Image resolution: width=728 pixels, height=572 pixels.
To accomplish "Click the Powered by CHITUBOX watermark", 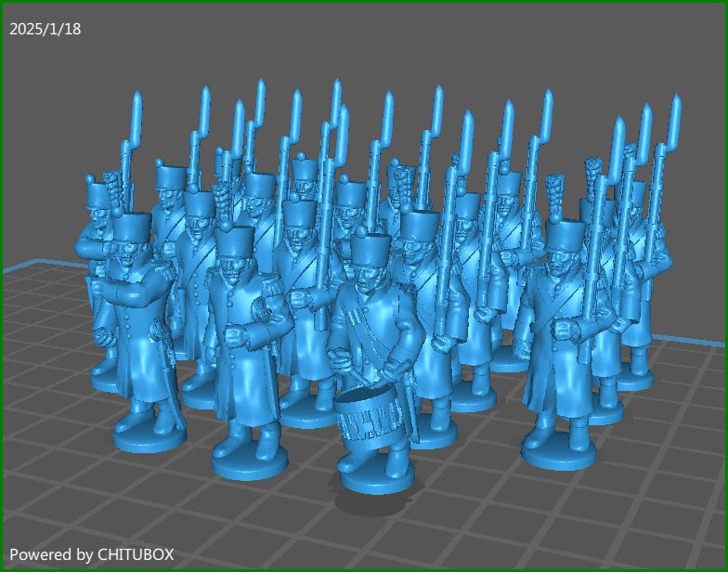I will coord(91,554).
